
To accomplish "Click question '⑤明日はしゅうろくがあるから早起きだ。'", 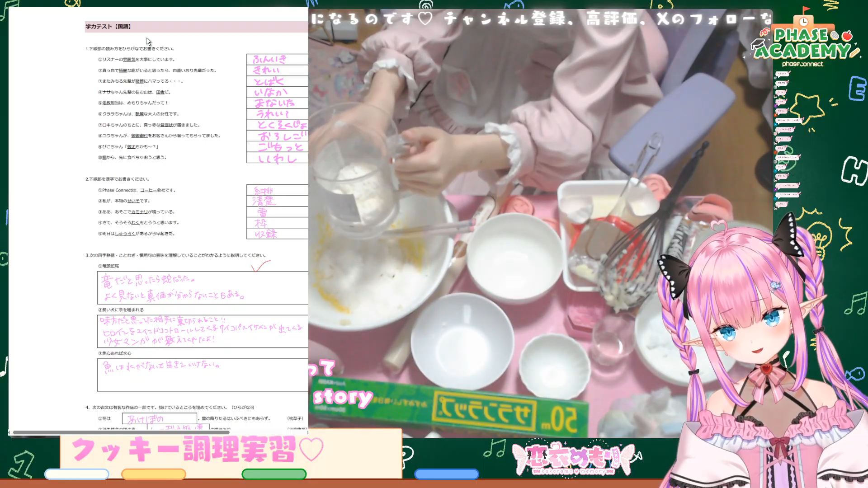I will [137, 234].
